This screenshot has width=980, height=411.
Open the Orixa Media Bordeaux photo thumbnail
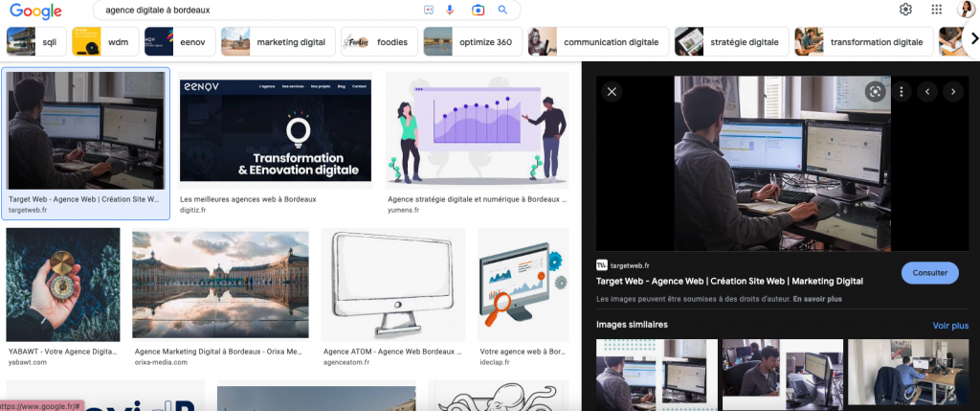coord(221,285)
